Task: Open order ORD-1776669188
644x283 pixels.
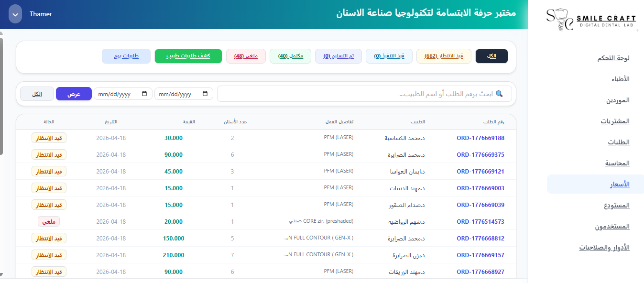Action: click(480, 138)
